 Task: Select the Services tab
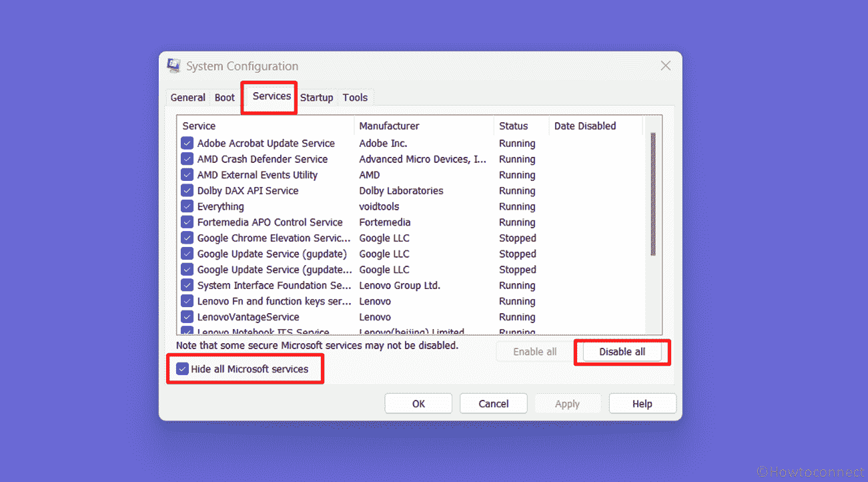pyautogui.click(x=272, y=96)
